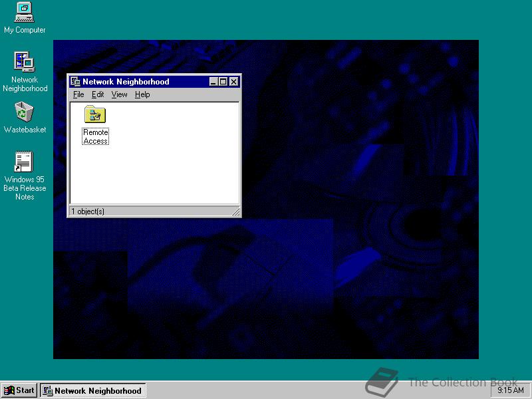Click the window resize grip corner
This screenshot has height=399, width=532.
pyautogui.click(x=237, y=211)
